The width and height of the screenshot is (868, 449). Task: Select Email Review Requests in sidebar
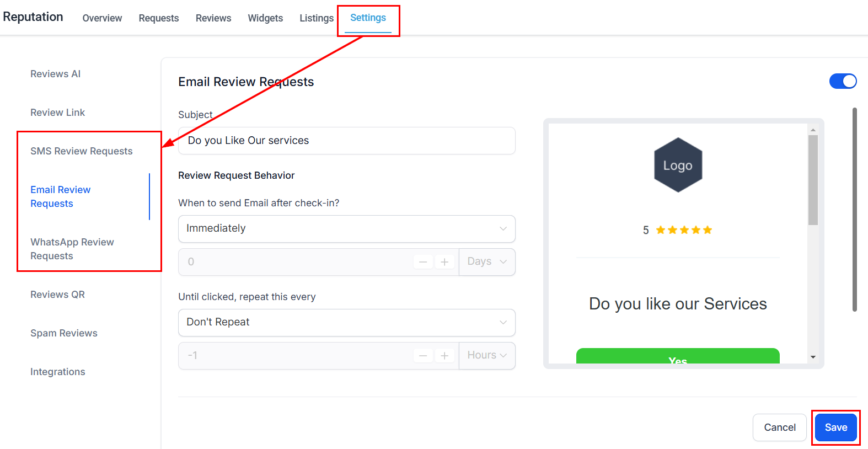pos(61,196)
